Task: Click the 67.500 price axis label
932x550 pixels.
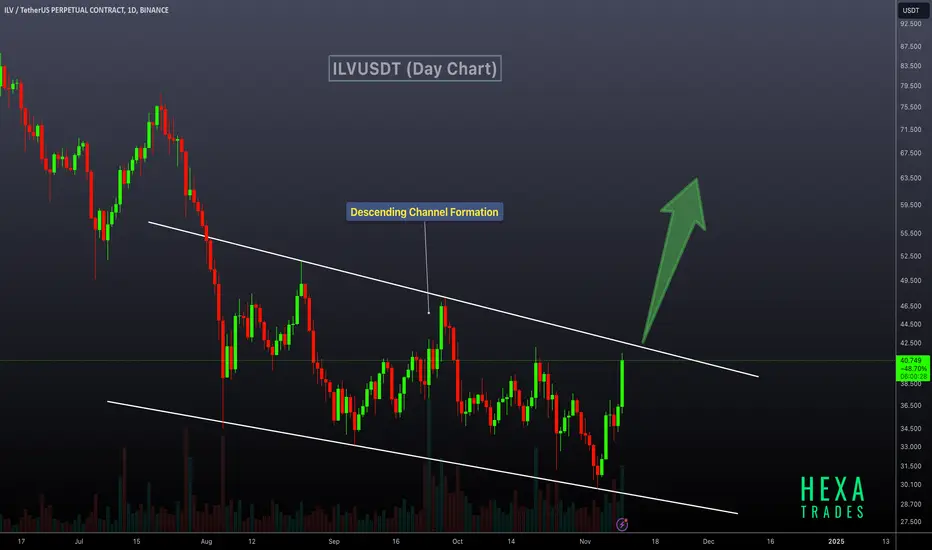Action: coord(911,153)
